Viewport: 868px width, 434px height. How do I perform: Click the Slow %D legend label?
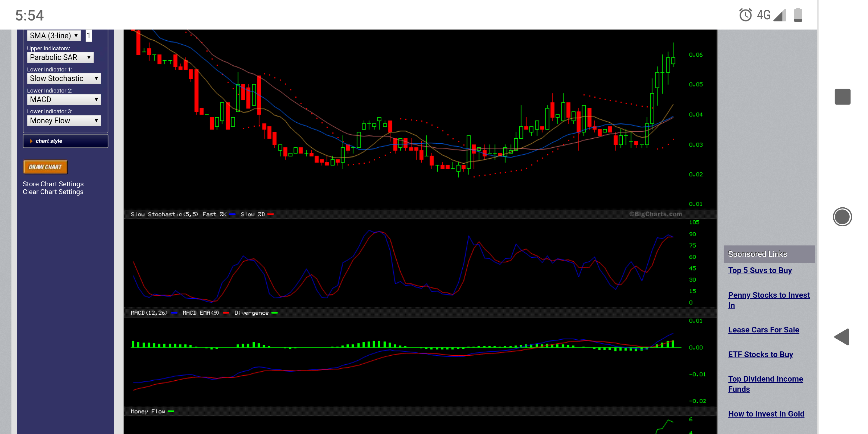(253, 214)
